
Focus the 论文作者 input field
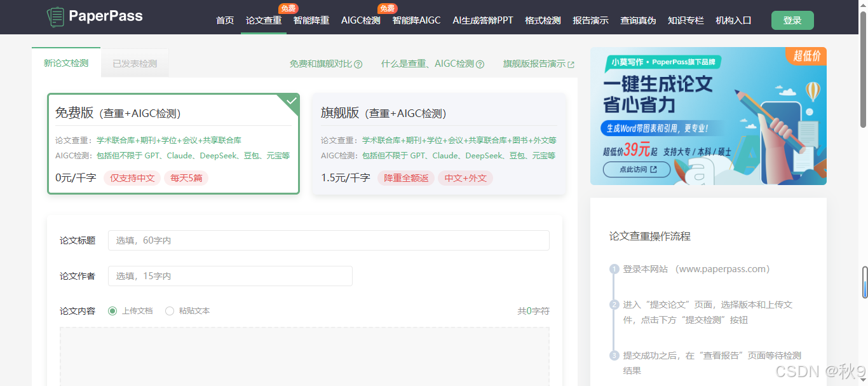click(x=230, y=276)
